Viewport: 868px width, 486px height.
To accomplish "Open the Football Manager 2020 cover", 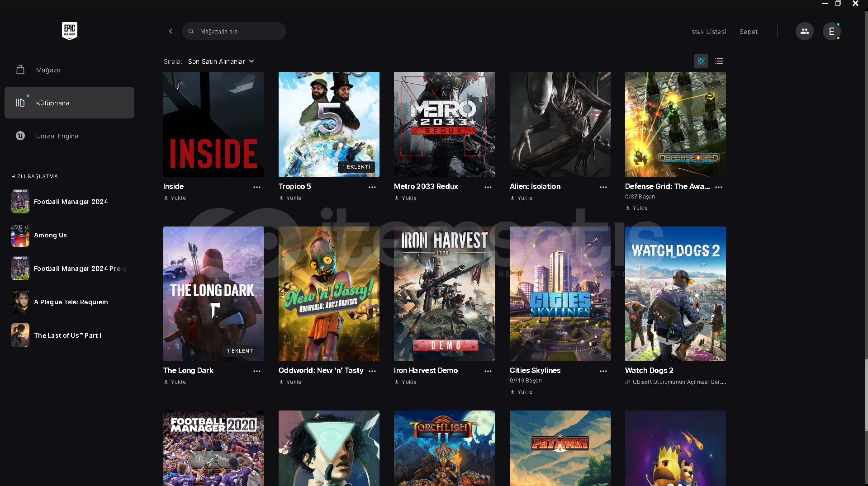I will 213,448.
